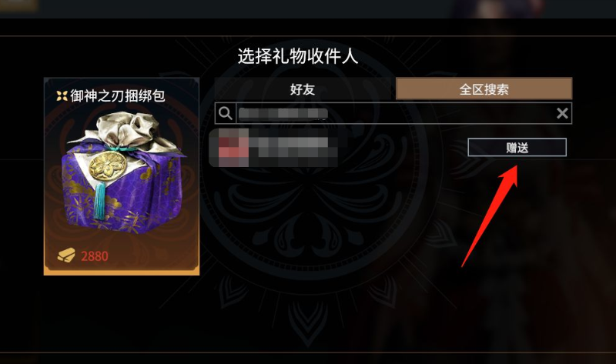Click the gold emblem beside bundle name
This screenshot has width=616, height=364.
click(62, 96)
